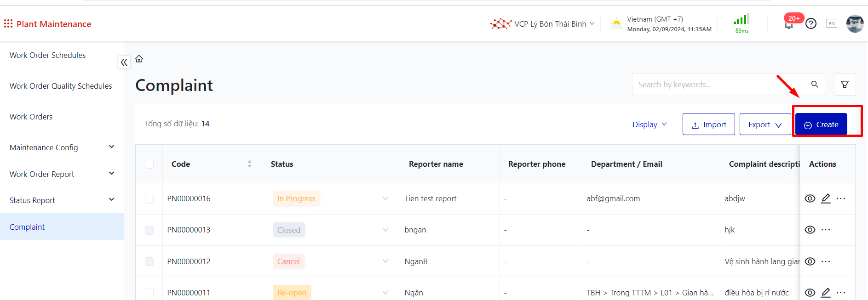Open the app launcher grid icon
This screenshot has height=300, width=868.
tap(8, 23)
